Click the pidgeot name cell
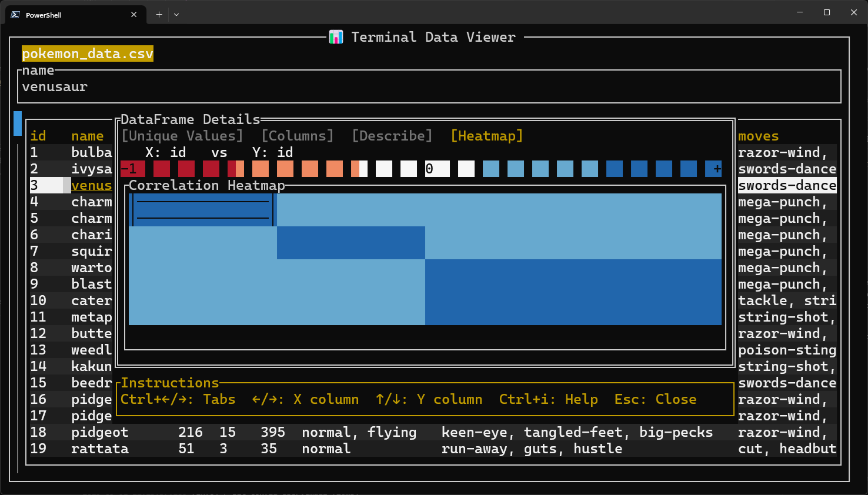Image resolution: width=868 pixels, height=495 pixels. coord(100,432)
